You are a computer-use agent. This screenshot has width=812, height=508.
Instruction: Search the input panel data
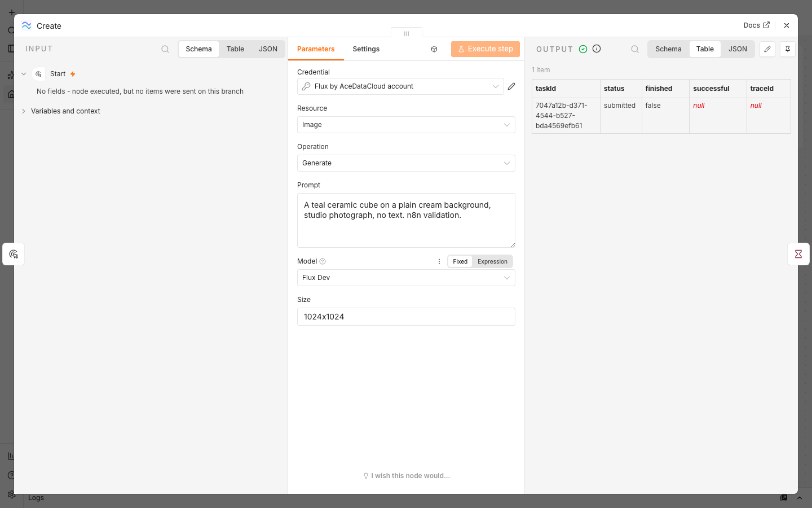click(165, 49)
